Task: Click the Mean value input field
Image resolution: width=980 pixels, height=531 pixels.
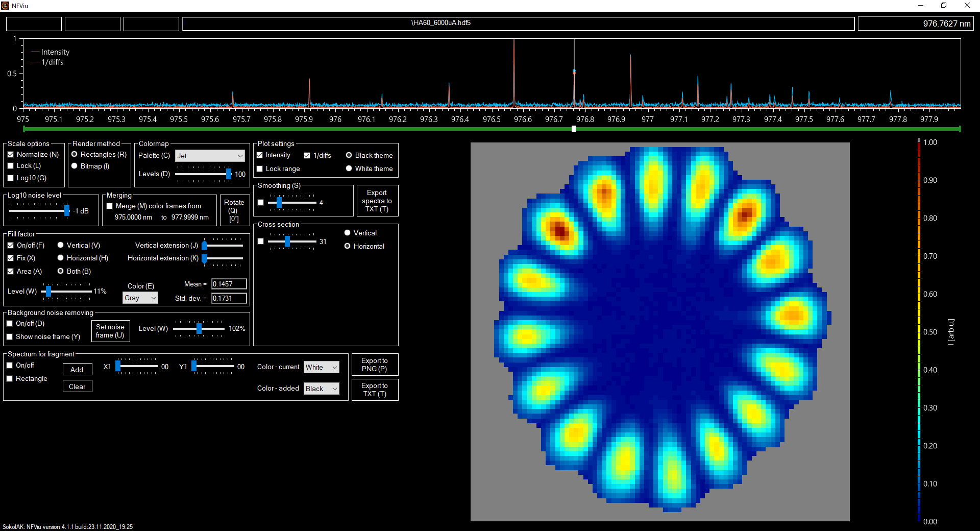Action: (229, 284)
